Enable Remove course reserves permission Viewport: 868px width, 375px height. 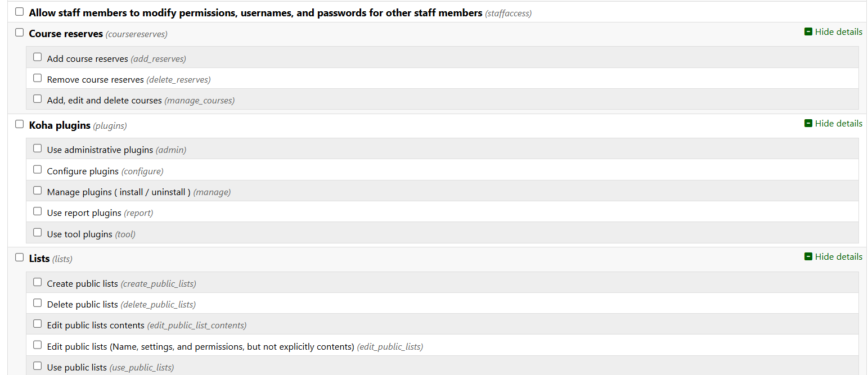[38, 78]
